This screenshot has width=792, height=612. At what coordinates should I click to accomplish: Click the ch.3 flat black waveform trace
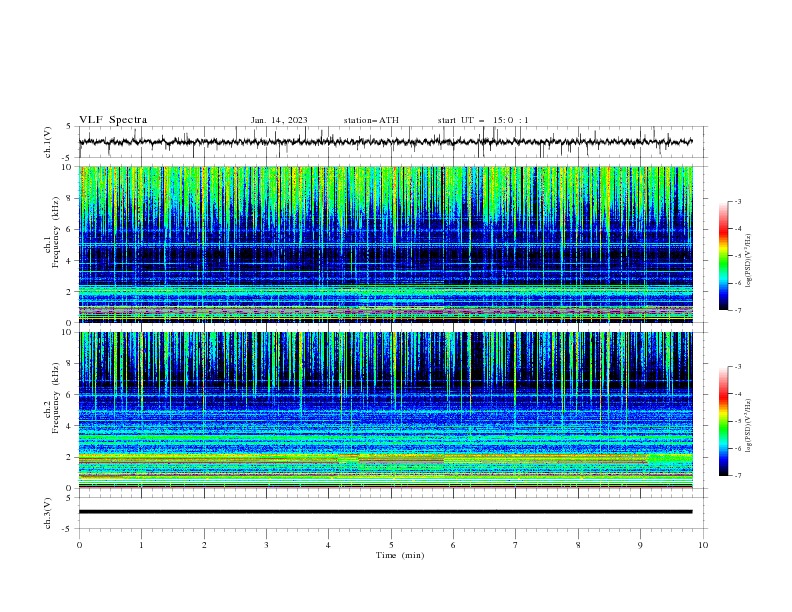coord(385,512)
